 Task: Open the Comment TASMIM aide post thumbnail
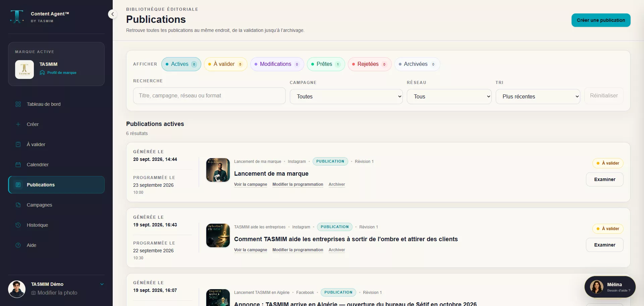pyautogui.click(x=218, y=235)
